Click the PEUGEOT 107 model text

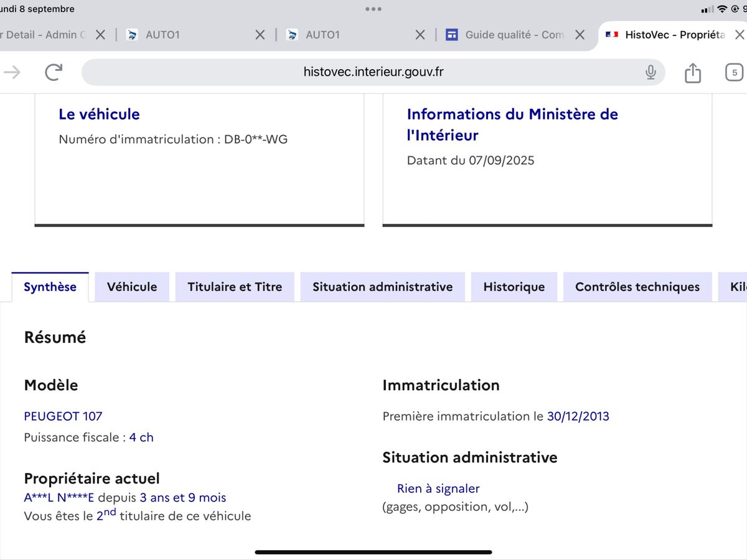click(63, 416)
